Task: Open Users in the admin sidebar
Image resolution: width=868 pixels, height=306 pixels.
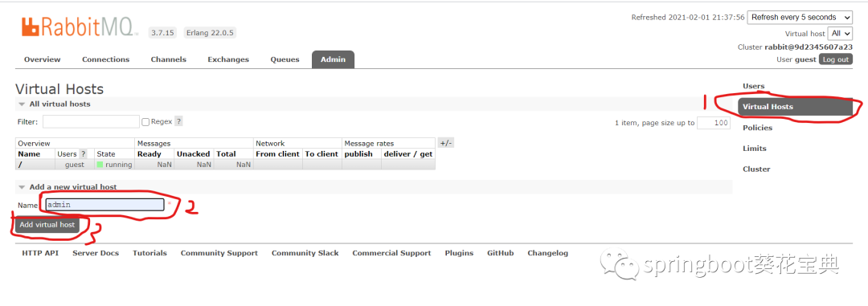Action: pyautogui.click(x=753, y=86)
